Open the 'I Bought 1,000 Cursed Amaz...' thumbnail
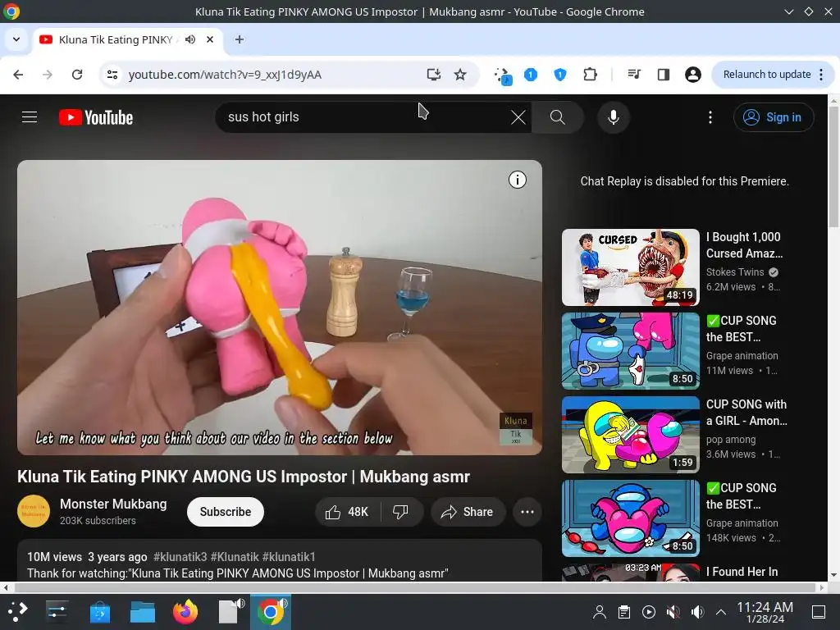This screenshot has height=630, width=840. (x=631, y=267)
